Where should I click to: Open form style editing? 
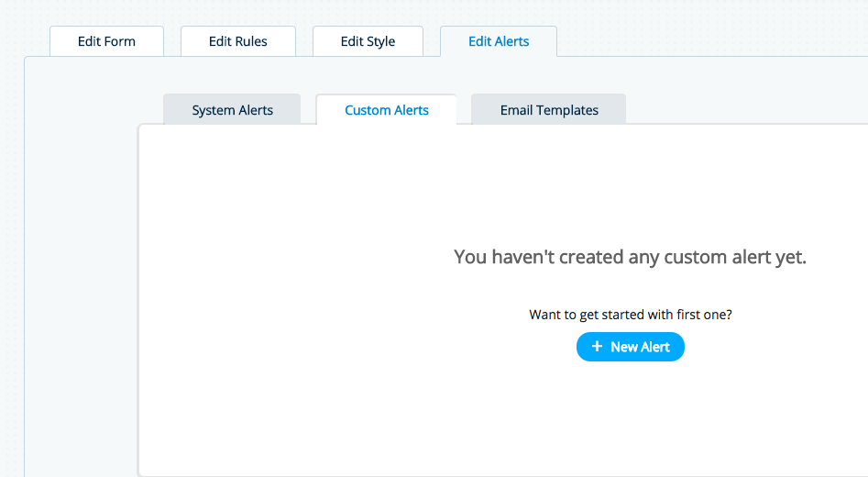point(368,41)
